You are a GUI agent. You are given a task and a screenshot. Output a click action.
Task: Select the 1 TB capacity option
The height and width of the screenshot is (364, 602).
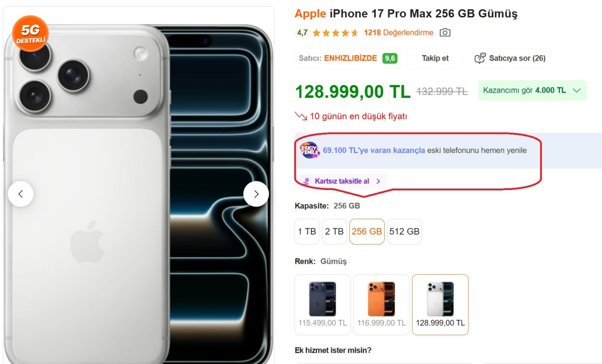(x=307, y=231)
